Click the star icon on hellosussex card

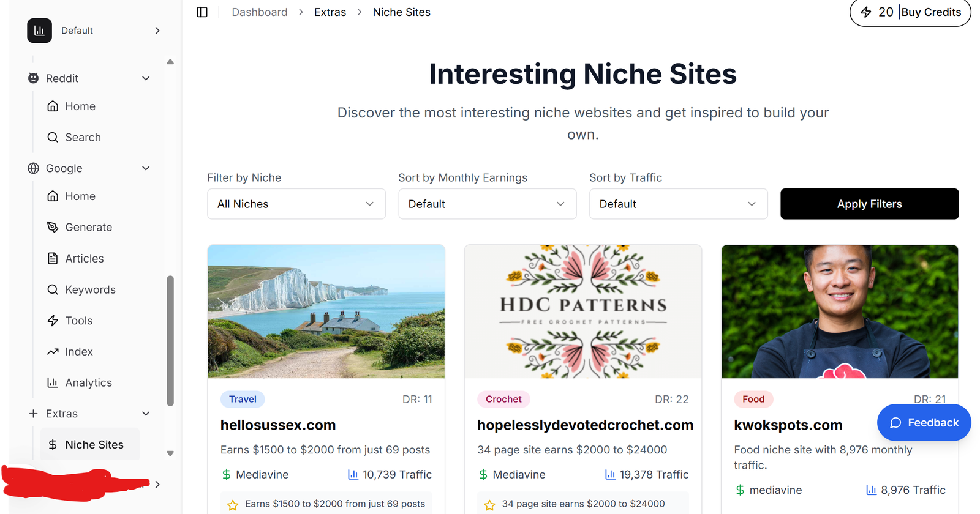pos(233,505)
